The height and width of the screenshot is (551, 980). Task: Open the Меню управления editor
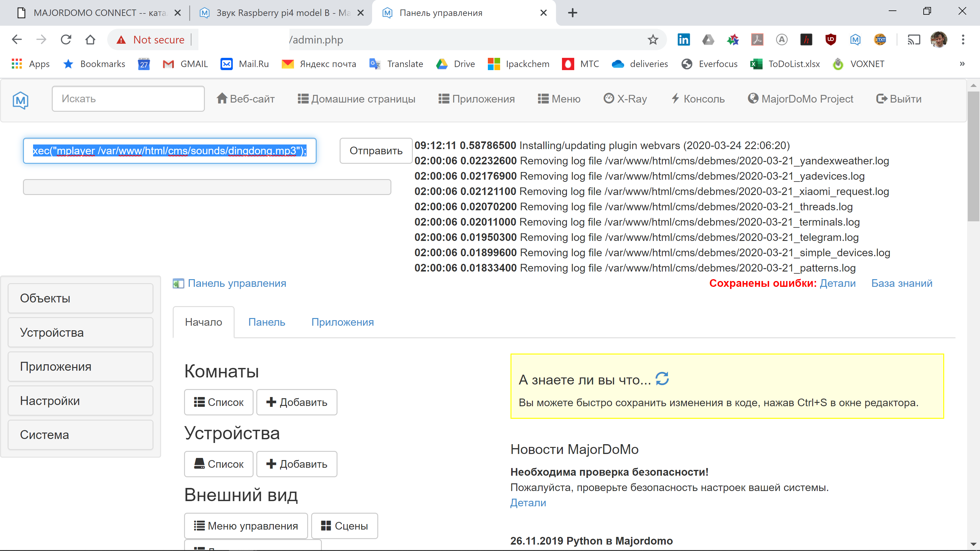246,526
